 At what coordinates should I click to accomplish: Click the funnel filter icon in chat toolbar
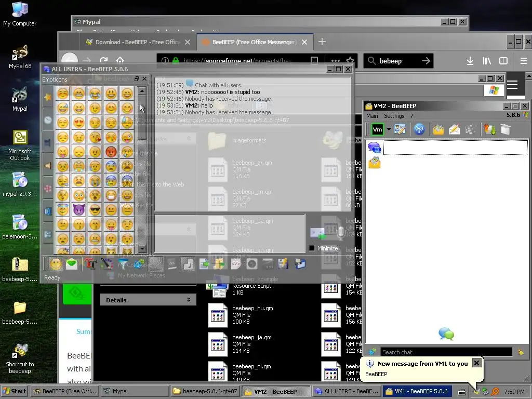click(123, 263)
